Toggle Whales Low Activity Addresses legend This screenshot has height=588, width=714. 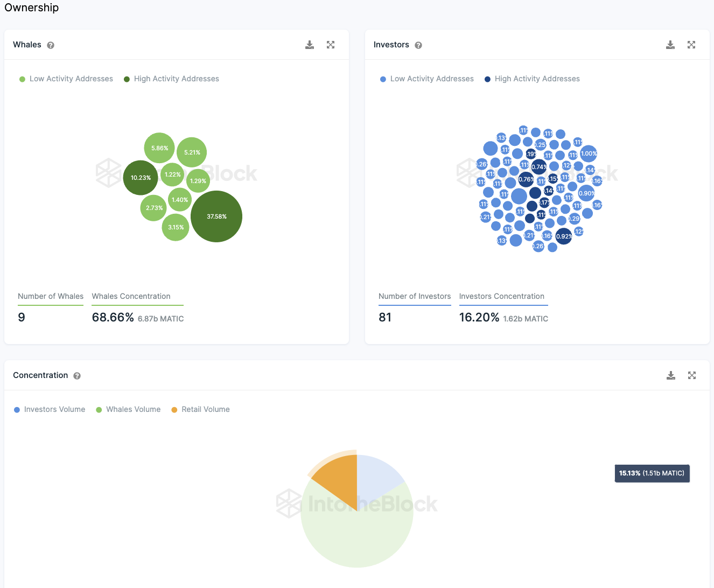pyautogui.click(x=66, y=79)
